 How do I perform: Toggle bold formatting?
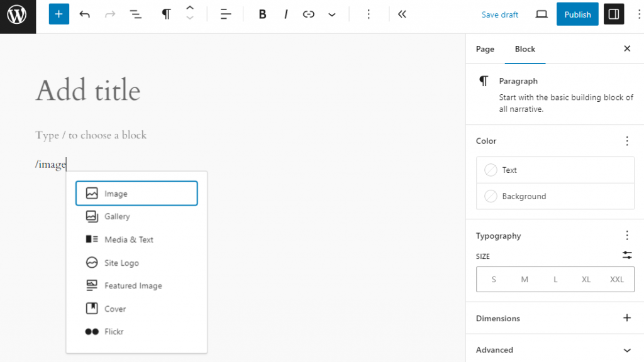262,14
